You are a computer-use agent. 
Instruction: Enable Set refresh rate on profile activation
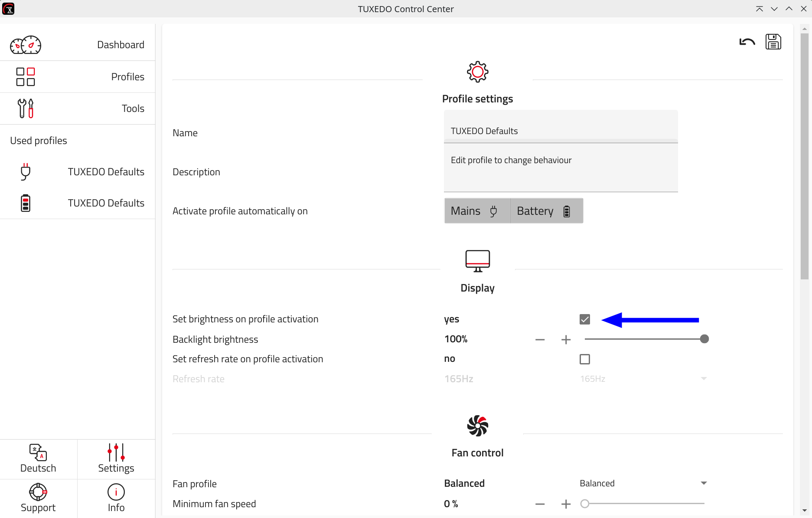coord(585,359)
